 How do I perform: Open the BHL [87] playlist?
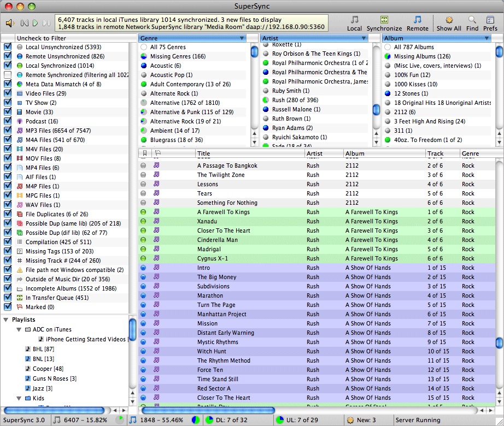pos(43,349)
